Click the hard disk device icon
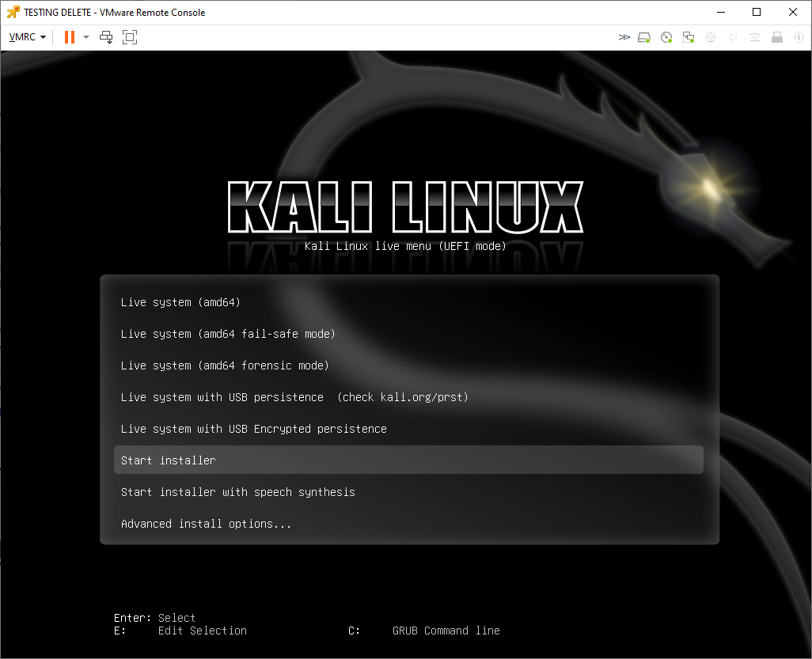 click(x=644, y=37)
